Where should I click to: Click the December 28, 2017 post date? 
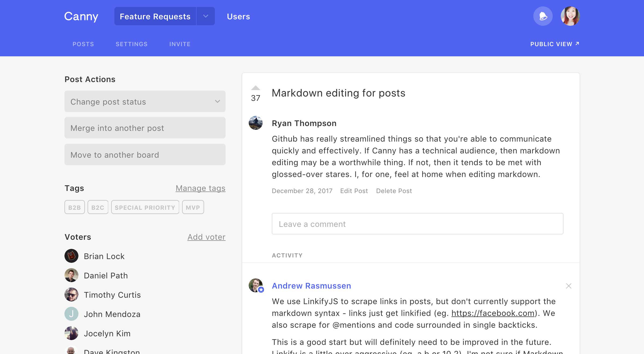tap(302, 191)
